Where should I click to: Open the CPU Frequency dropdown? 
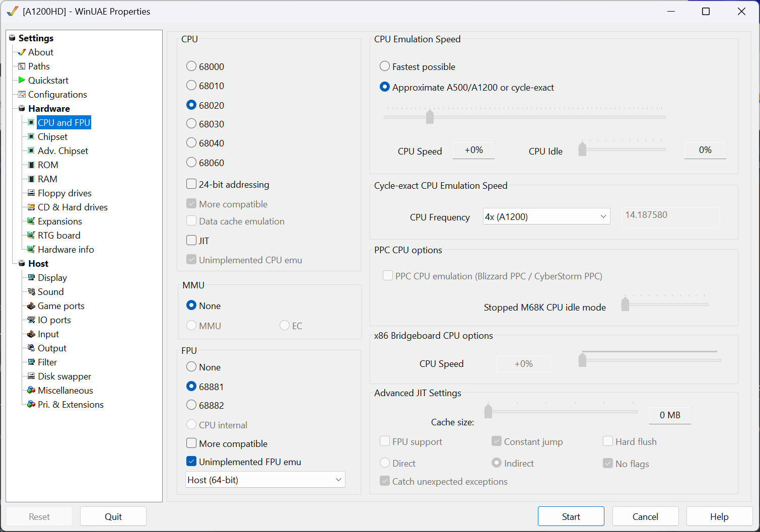coord(546,216)
